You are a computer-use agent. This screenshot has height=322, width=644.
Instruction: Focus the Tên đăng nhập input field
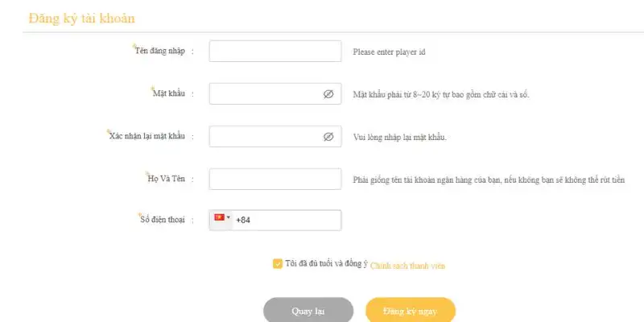275,52
